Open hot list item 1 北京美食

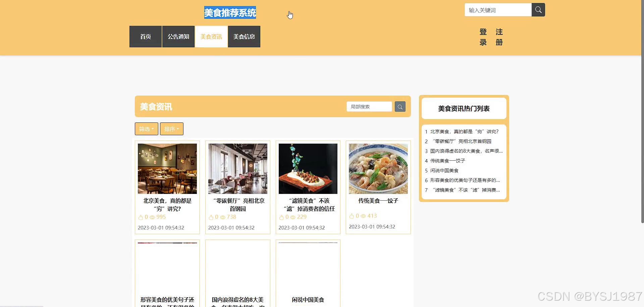coord(464,132)
